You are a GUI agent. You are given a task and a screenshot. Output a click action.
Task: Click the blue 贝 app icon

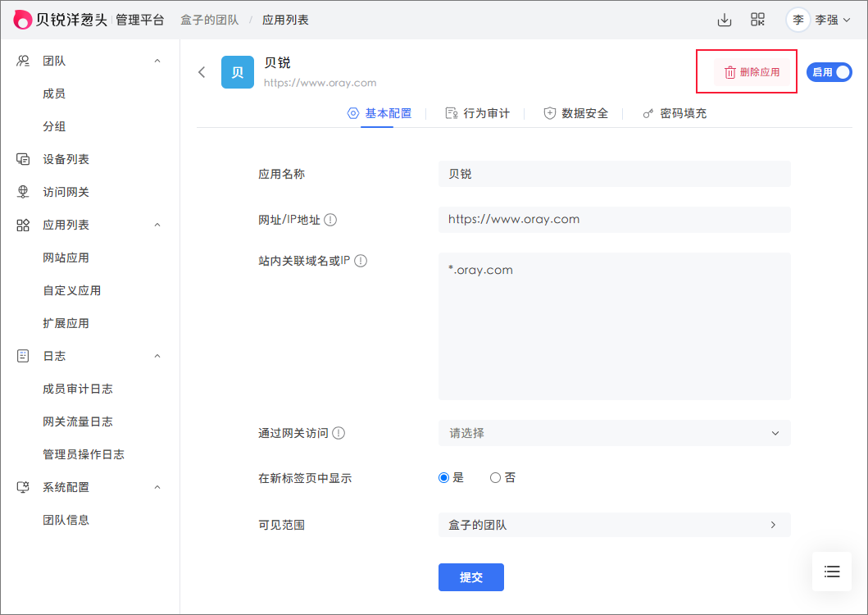coord(238,72)
